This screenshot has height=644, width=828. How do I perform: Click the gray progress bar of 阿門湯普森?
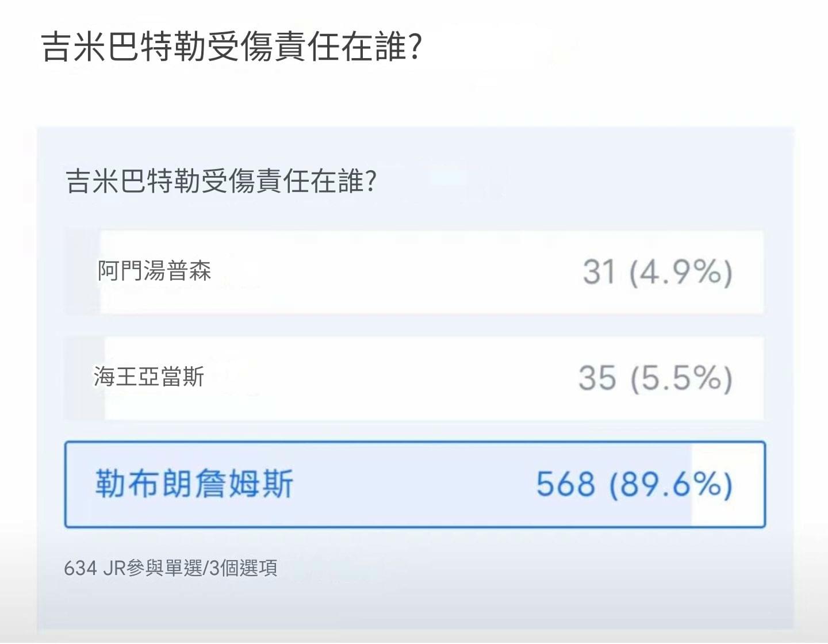[82, 271]
